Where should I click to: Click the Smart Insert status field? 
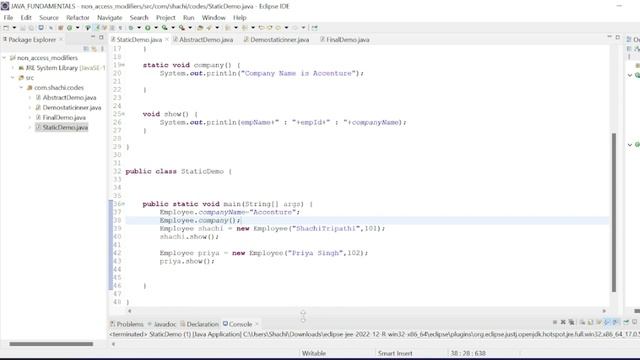(x=395, y=353)
